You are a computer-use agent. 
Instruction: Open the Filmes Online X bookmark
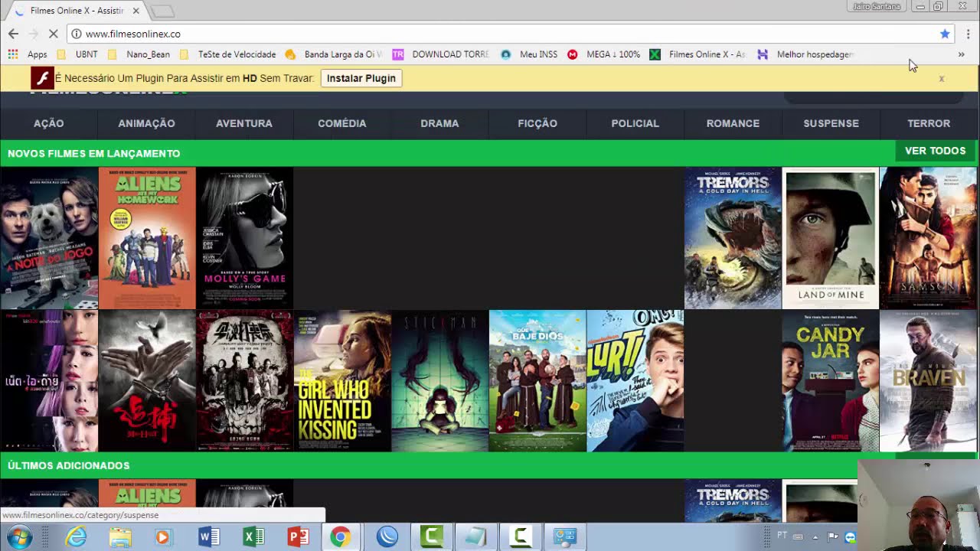coord(697,54)
